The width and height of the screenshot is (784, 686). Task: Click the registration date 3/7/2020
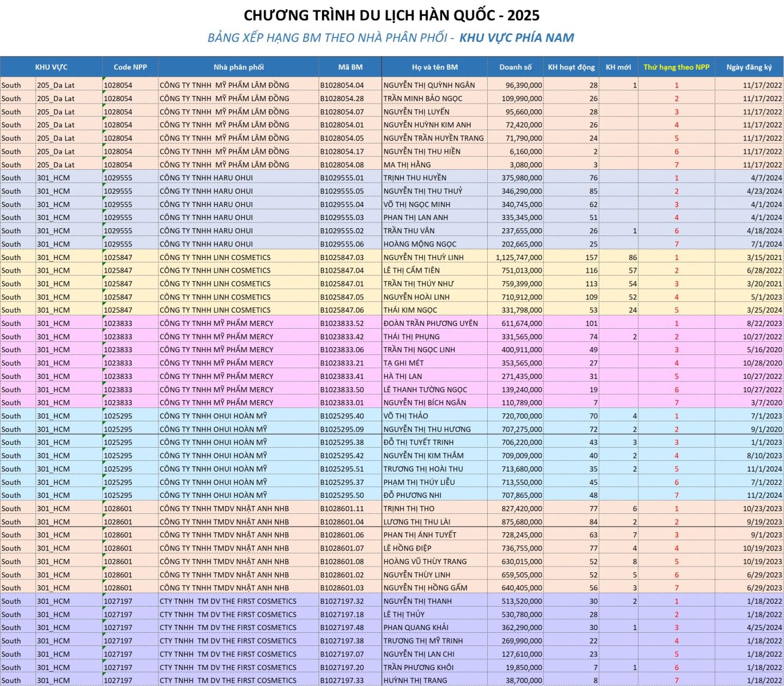(x=766, y=402)
